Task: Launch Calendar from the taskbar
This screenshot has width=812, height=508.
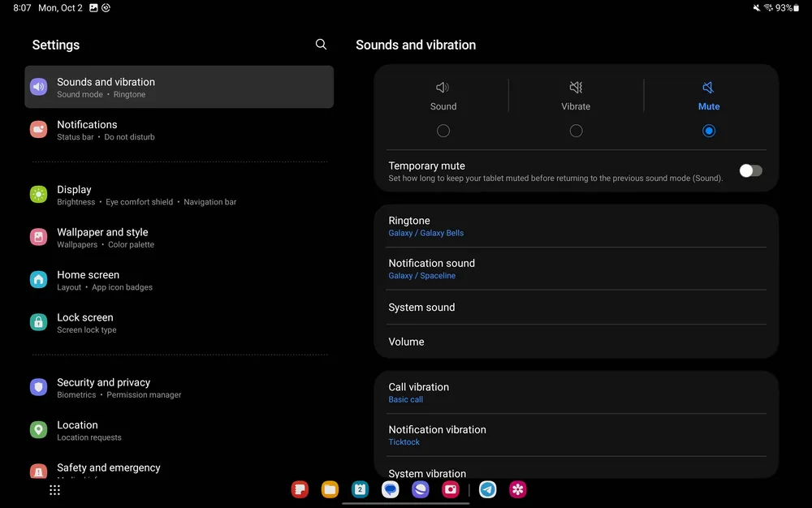Action: tap(360, 489)
